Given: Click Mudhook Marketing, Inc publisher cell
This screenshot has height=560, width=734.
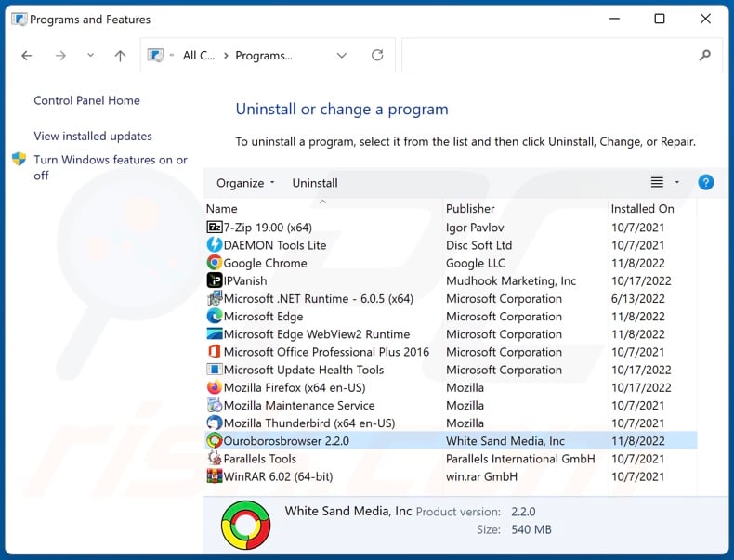Looking at the screenshot, I should 511,280.
